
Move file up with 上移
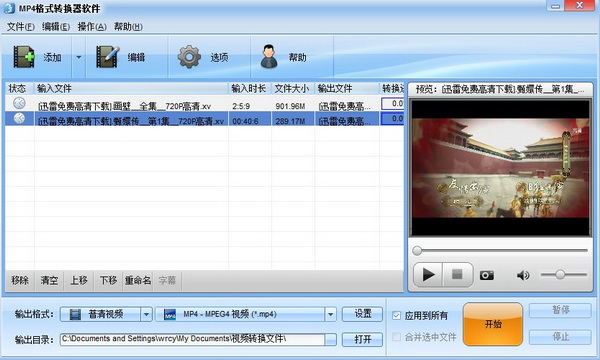(79, 280)
